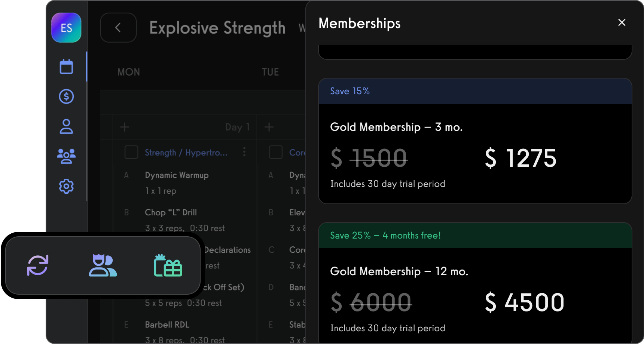644x344 pixels.
Task: Tick the Core block checkbox
Action: click(x=276, y=152)
